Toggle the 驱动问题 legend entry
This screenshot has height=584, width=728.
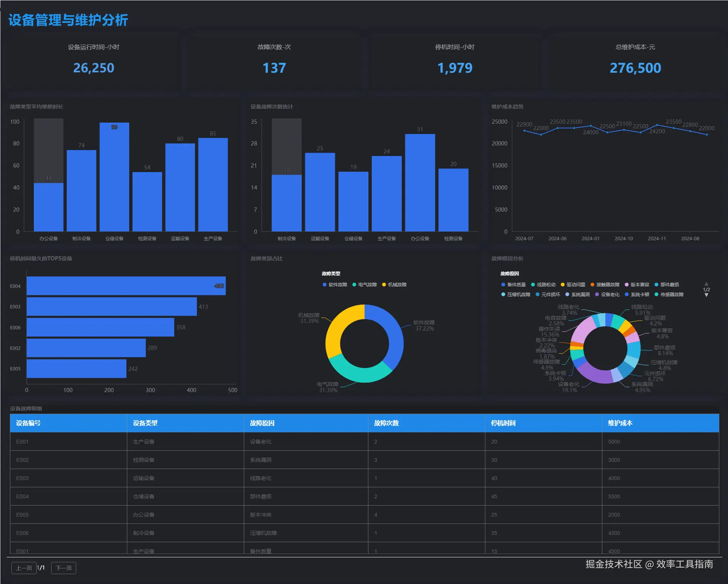click(573, 285)
